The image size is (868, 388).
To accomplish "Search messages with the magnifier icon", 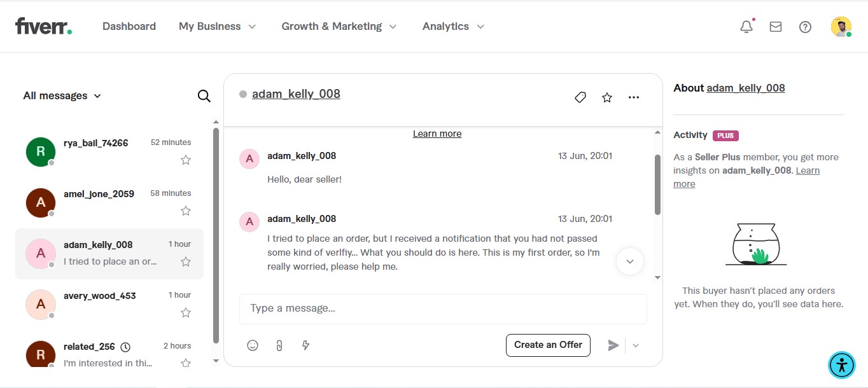I will [204, 96].
